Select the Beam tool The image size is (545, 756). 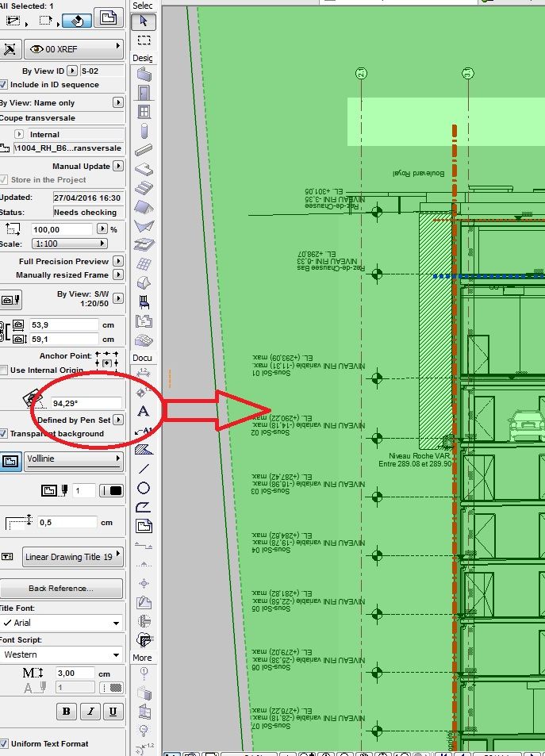(x=144, y=150)
